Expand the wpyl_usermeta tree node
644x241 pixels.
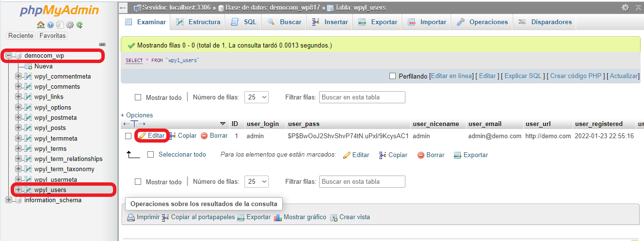pyautogui.click(x=18, y=180)
